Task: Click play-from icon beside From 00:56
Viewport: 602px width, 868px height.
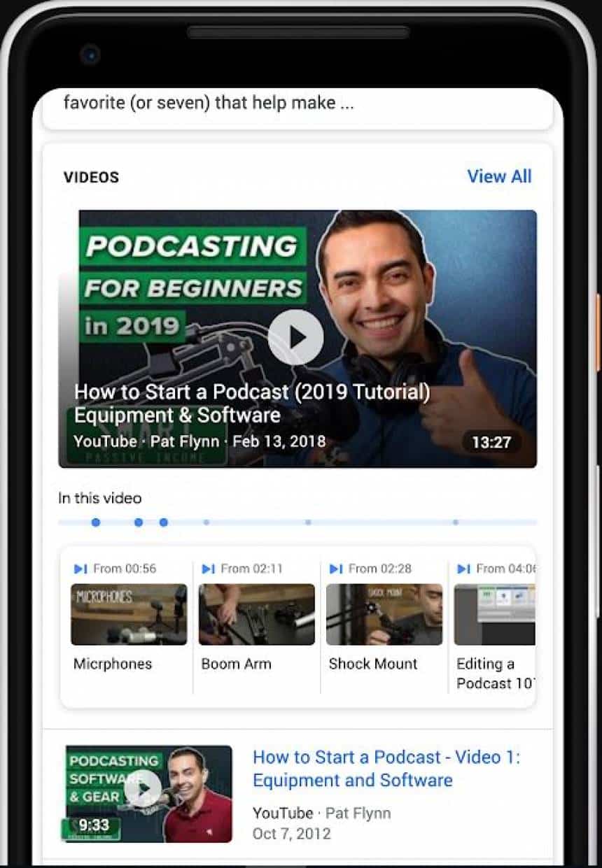Action: (80, 569)
